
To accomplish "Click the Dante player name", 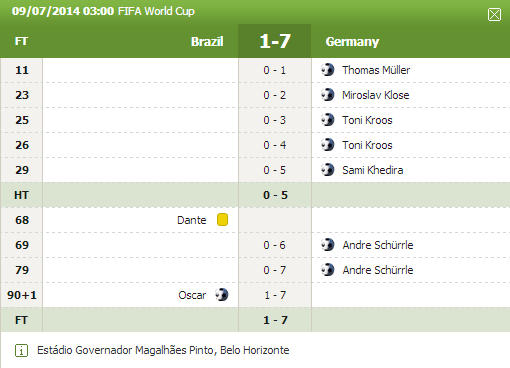I will [192, 220].
